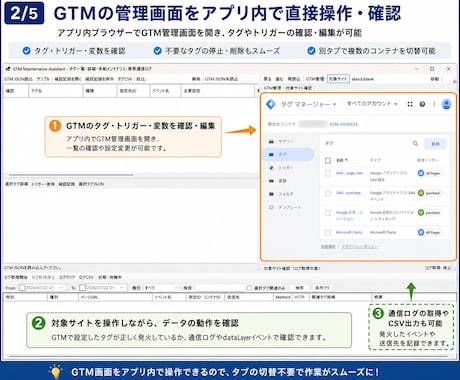Click purchase trigger of Google広告 tag

pos(429,212)
